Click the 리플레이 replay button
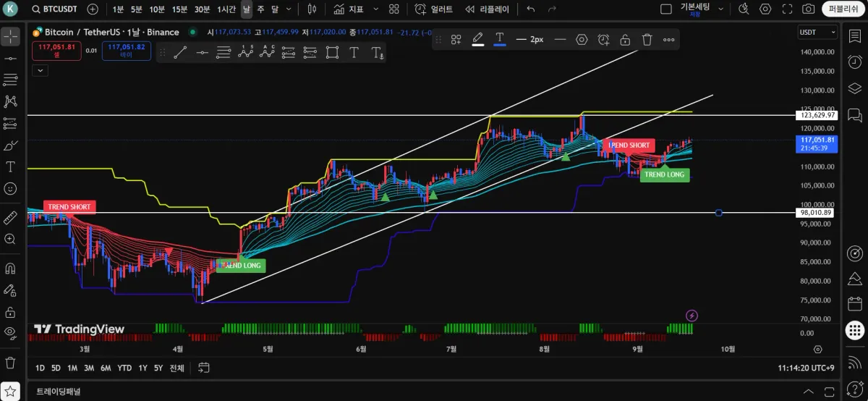This screenshot has width=868, height=401. point(488,9)
